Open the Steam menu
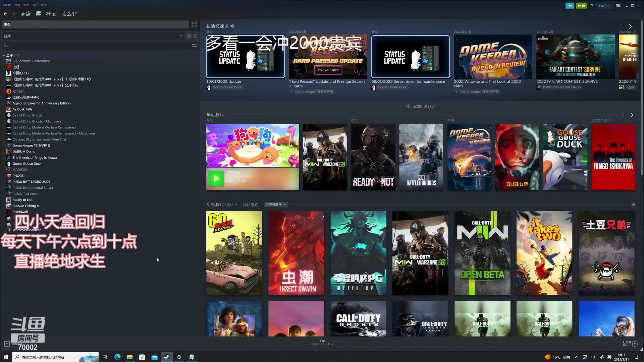The image size is (644, 362). click(x=7, y=5)
